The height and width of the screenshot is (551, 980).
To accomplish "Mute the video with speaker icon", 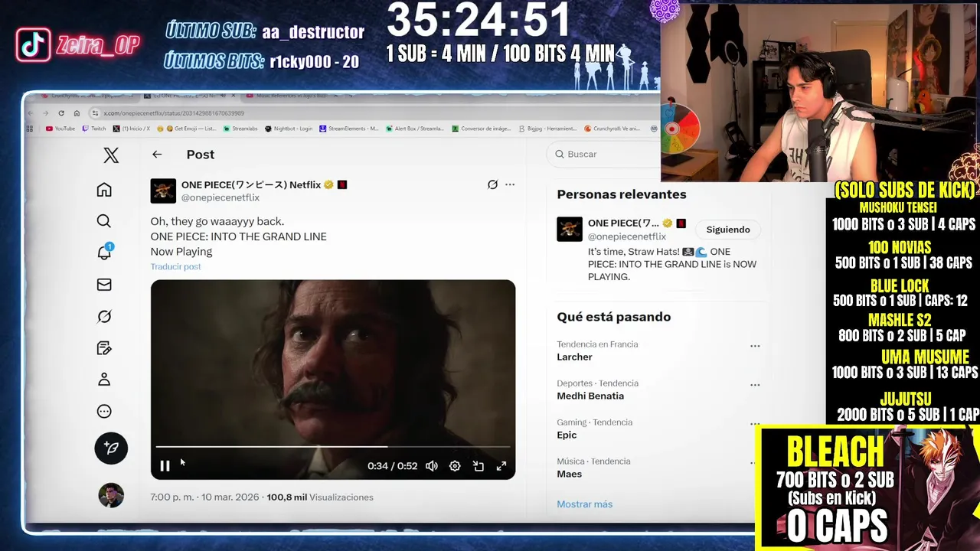I will coord(432,466).
